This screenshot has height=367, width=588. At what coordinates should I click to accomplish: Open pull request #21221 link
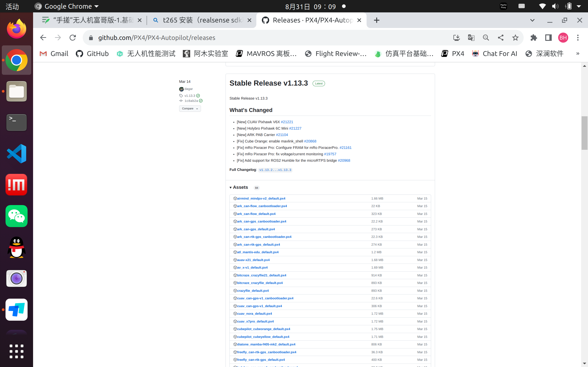(287, 122)
